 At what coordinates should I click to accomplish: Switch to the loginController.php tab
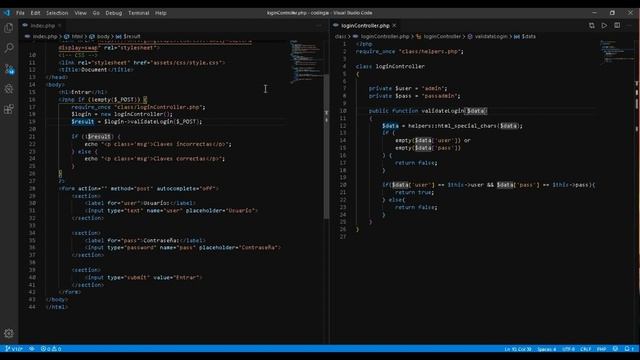(365, 25)
